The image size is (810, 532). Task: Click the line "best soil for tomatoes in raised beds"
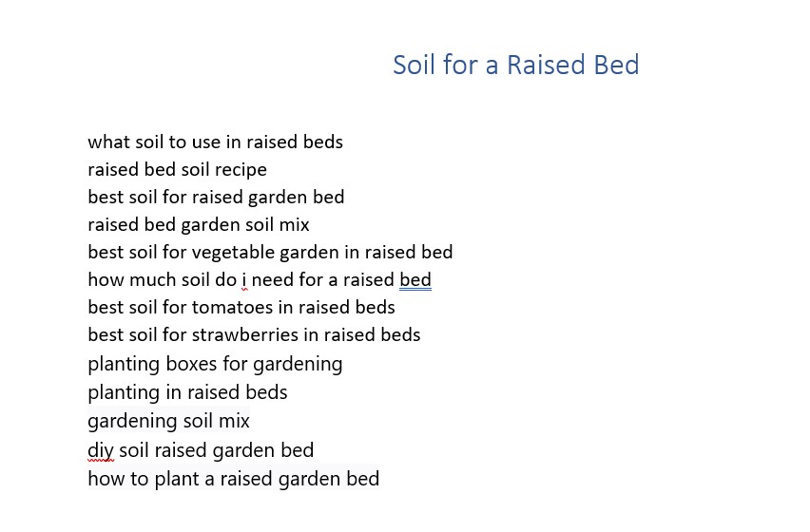[x=241, y=307]
